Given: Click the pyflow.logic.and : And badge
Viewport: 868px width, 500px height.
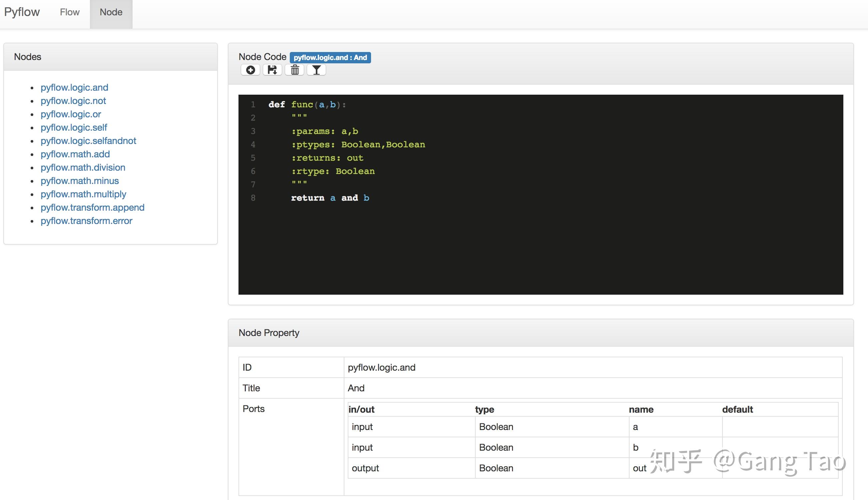Looking at the screenshot, I should click(x=330, y=58).
